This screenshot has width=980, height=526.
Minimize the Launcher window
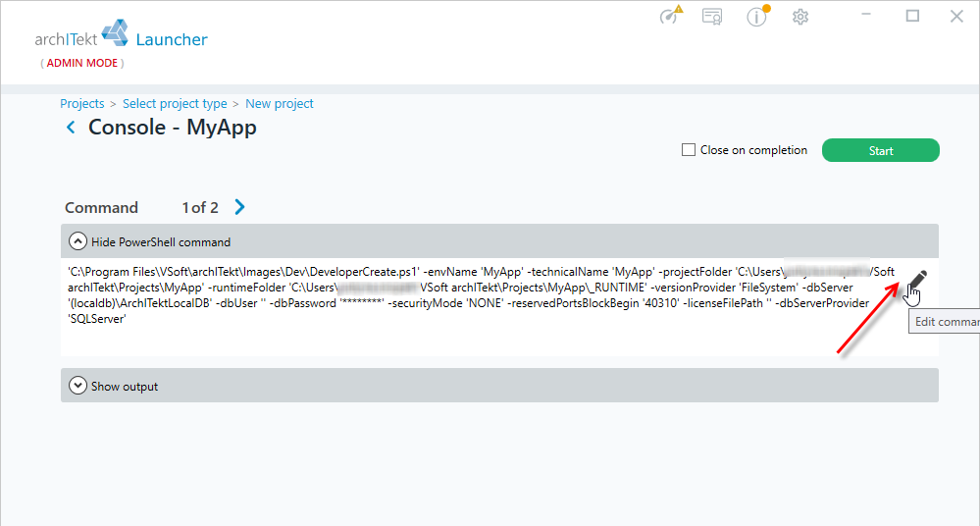(x=865, y=16)
